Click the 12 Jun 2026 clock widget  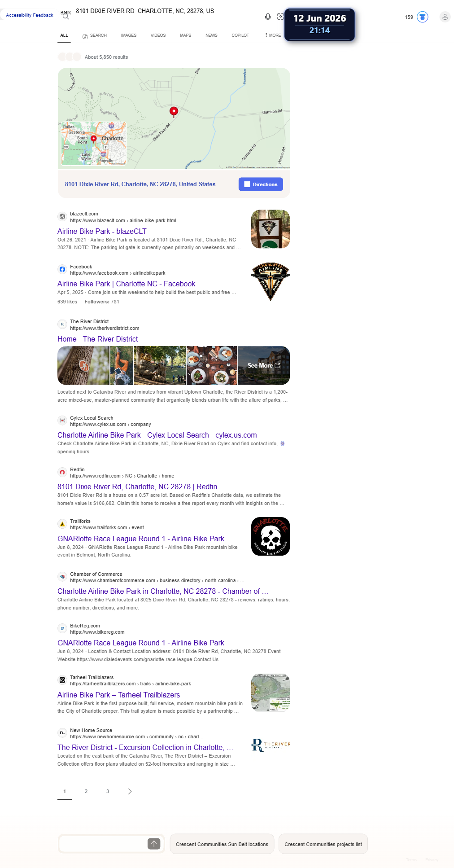tap(319, 24)
